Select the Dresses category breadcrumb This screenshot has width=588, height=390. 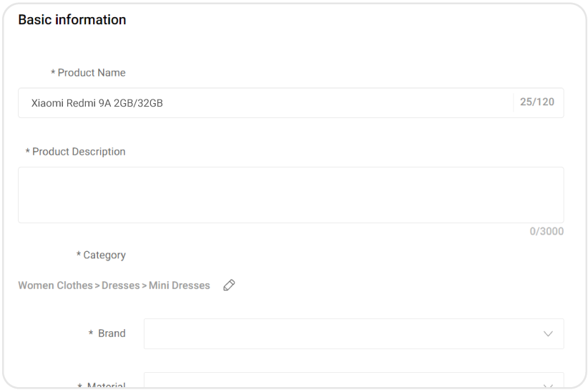[120, 285]
